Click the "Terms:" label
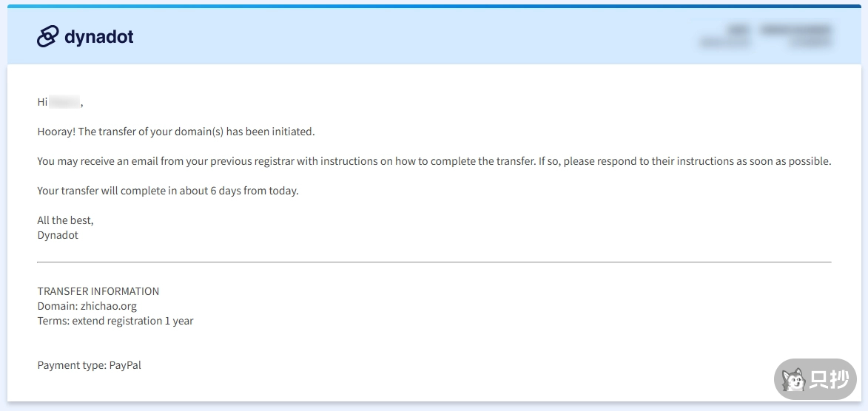The image size is (868, 411). (x=53, y=321)
